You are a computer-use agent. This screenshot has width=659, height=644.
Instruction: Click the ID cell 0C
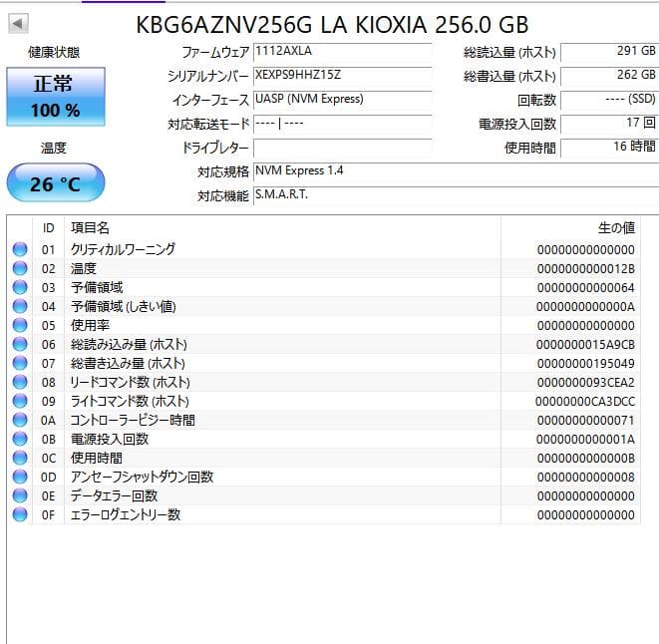coord(48,458)
